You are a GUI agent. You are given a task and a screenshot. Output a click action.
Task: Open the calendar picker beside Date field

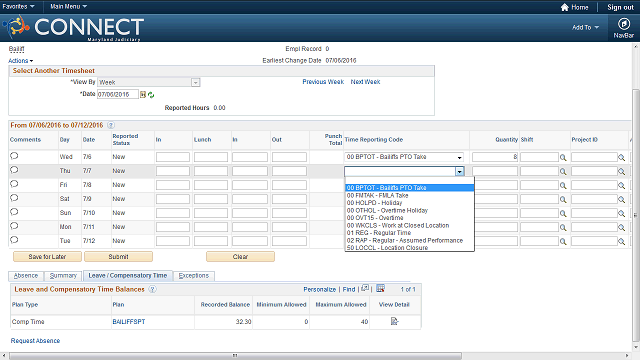pos(143,95)
